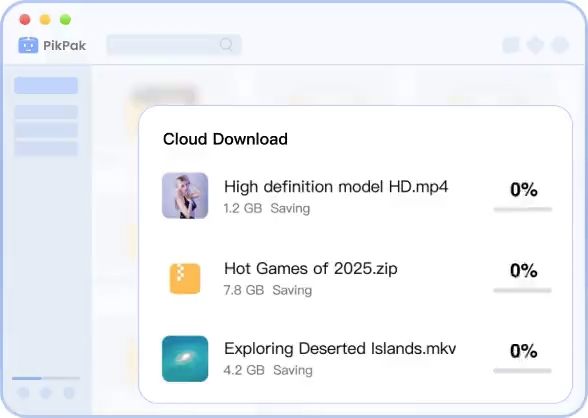
Task: Click progress bar of the mkv download
Action: pos(523,371)
